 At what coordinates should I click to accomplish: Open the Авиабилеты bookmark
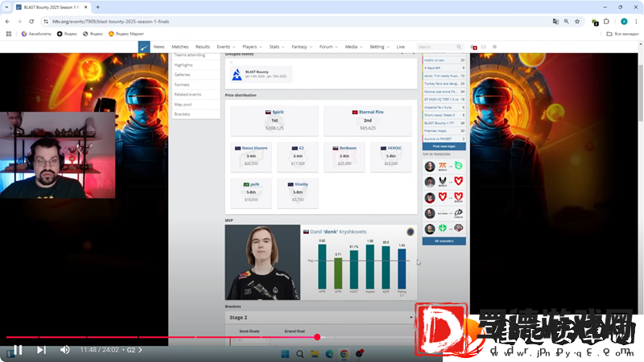(36, 34)
